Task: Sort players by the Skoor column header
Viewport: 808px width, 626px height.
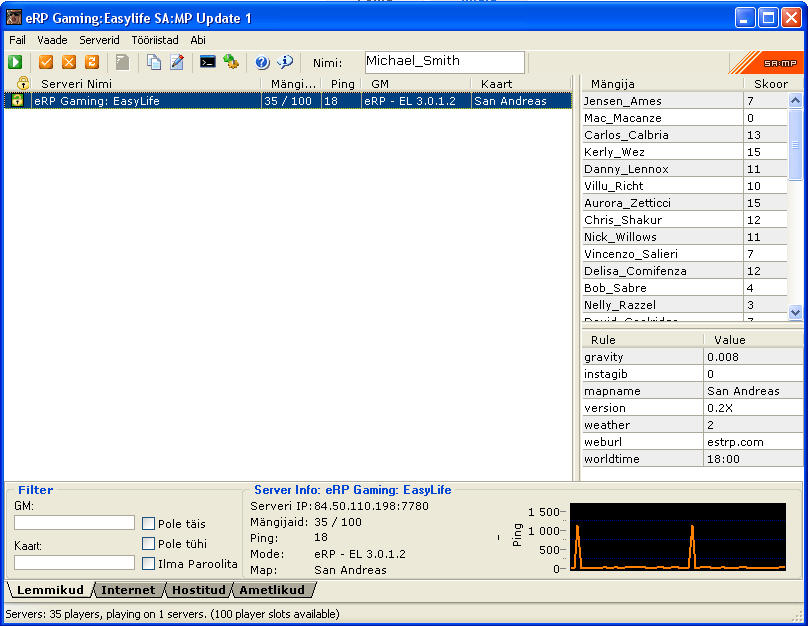Action: point(773,83)
